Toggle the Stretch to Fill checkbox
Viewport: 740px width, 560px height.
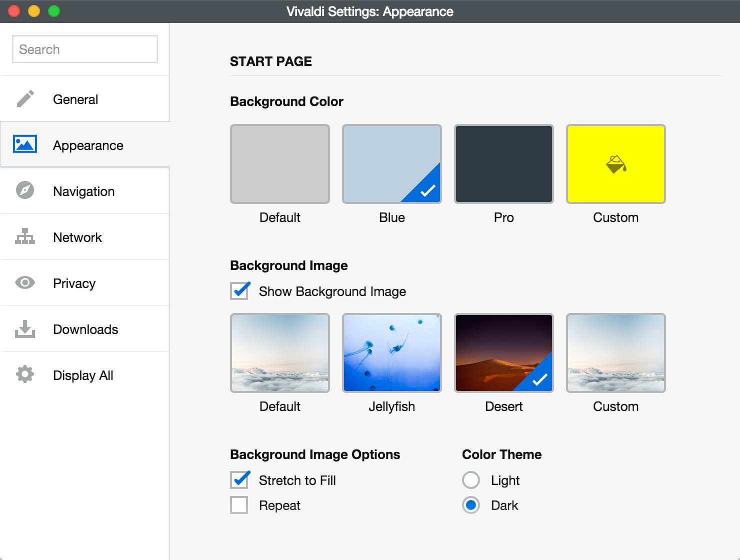tap(239, 480)
